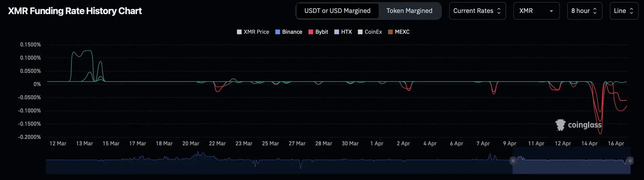Toggle CoinEx legend entry
The image size is (644, 180).
pyautogui.click(x=370, y=32)
